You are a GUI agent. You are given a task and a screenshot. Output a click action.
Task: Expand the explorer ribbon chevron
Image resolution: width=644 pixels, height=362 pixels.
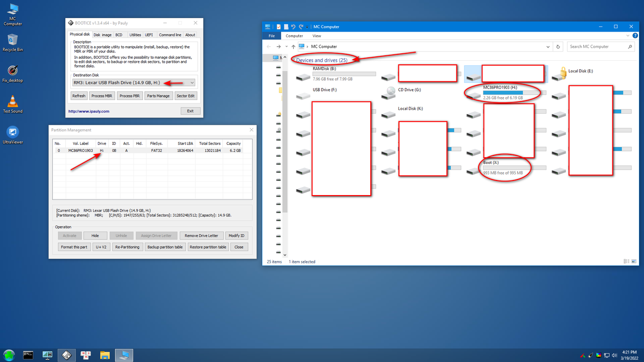(629, 36)
